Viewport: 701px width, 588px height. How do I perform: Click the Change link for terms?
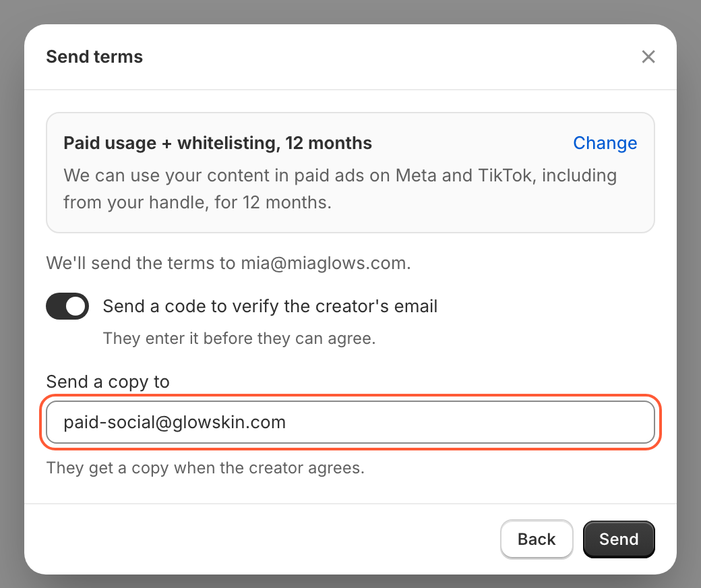(x=605, y=143)
